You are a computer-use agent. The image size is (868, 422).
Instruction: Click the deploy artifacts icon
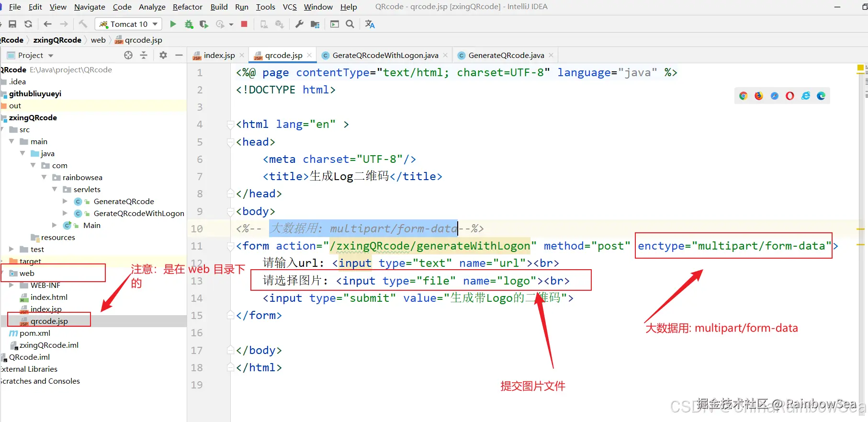tap(280, 24)
